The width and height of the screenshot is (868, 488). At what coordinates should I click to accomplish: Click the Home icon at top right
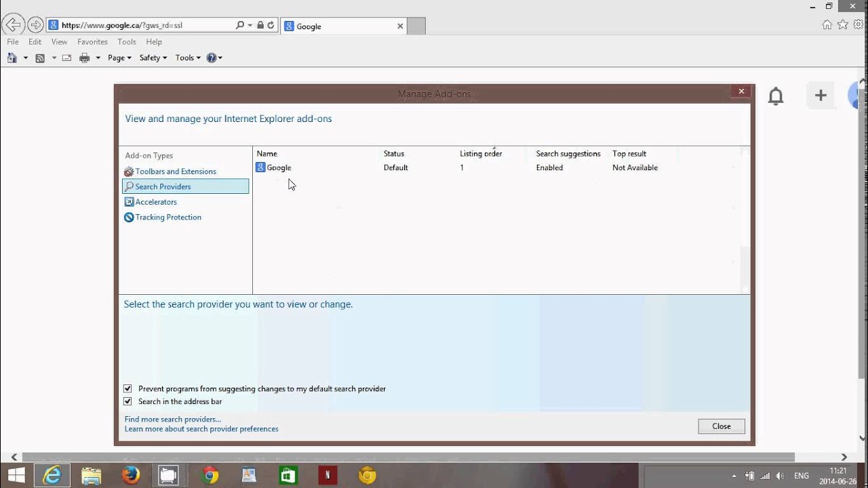(827, 24)
